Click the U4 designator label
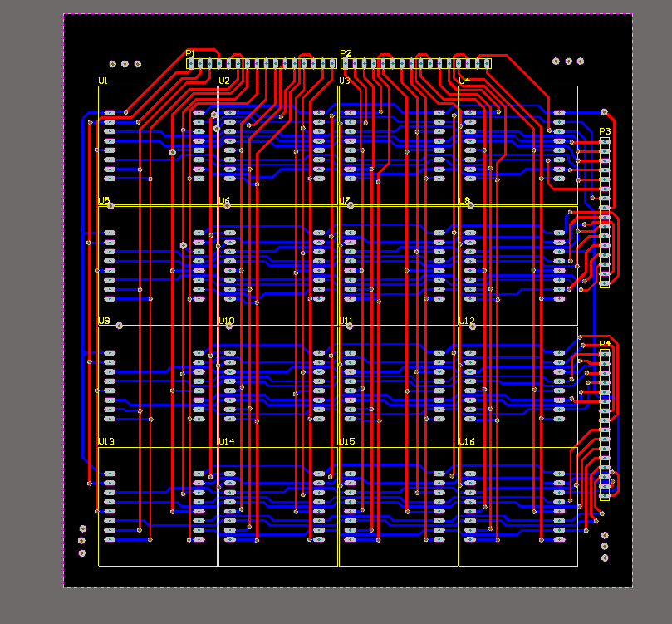Image resolution: width=672 pixels, height=624 pixels. pyautogui.click(x=464, y=81)
